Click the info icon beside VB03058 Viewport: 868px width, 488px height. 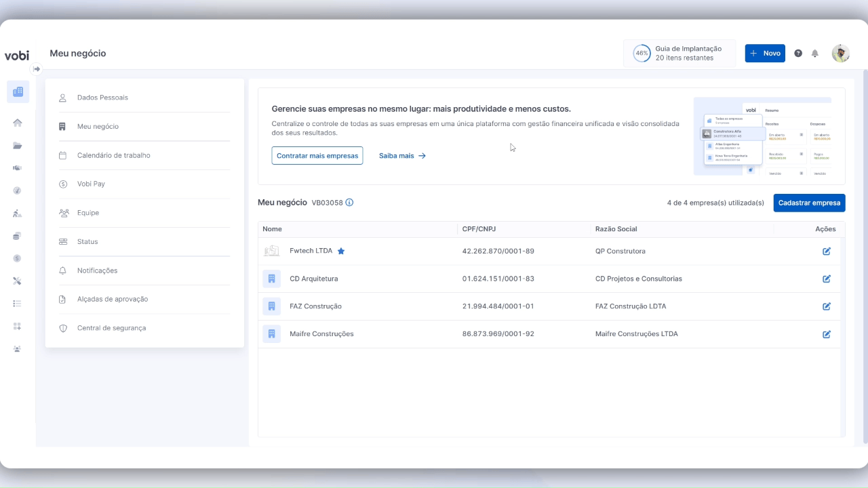[x=349, y=203]
